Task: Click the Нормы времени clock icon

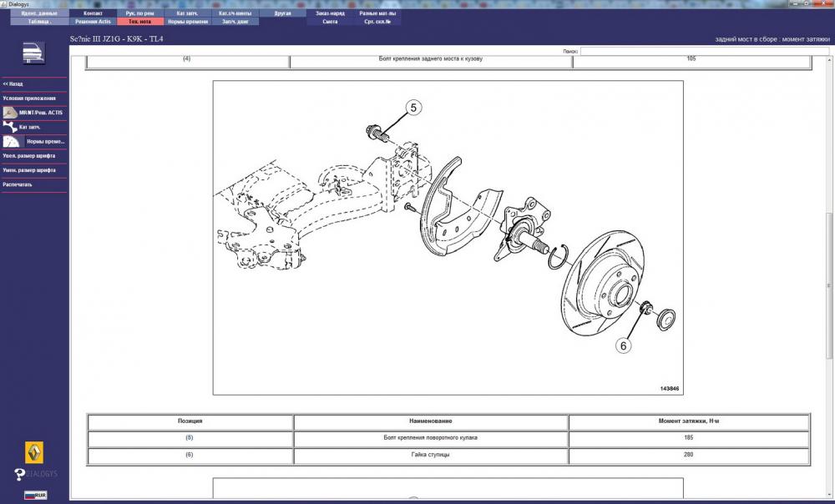Action: [13, 142]
